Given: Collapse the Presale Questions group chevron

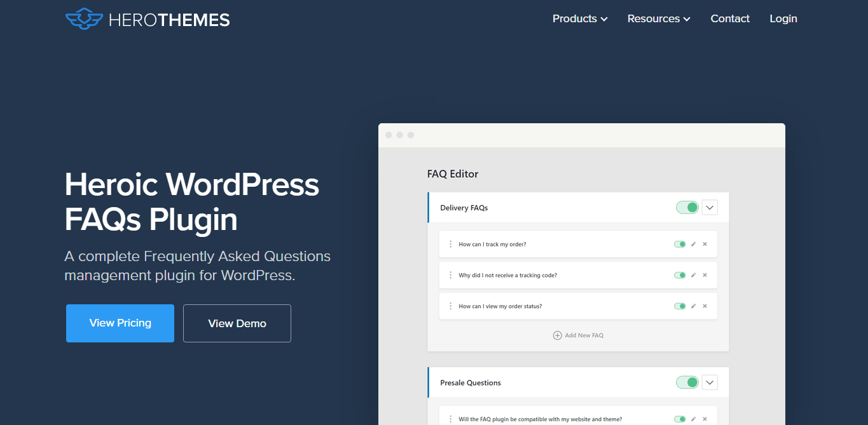Looking at the screenshot, I should coord(710,382).
